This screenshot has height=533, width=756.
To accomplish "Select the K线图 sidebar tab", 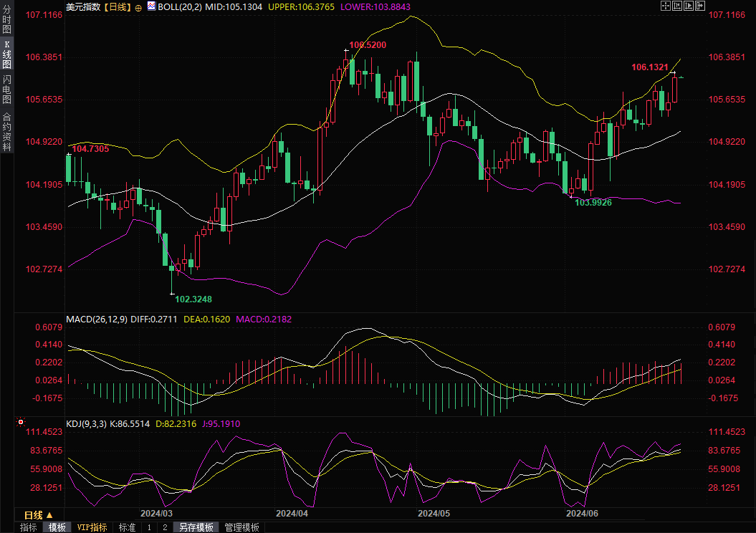I will click(x=6, y=54).
